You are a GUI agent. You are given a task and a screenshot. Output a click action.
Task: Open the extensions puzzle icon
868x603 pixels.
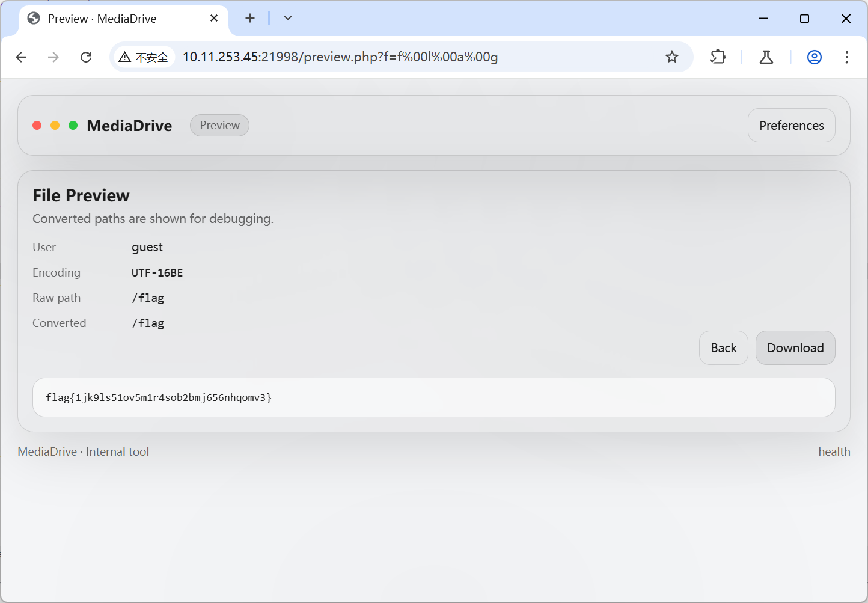pos(718,57)
